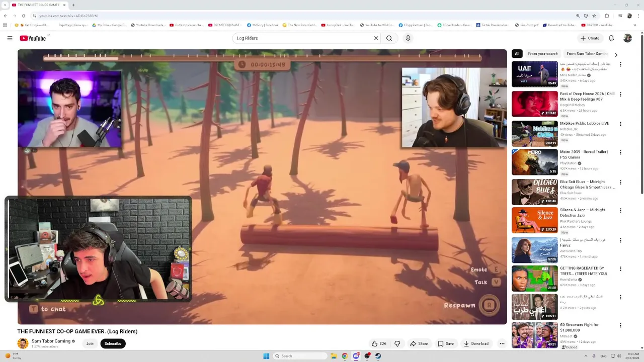
Task: Open the notifications bell
Action: 611,38
